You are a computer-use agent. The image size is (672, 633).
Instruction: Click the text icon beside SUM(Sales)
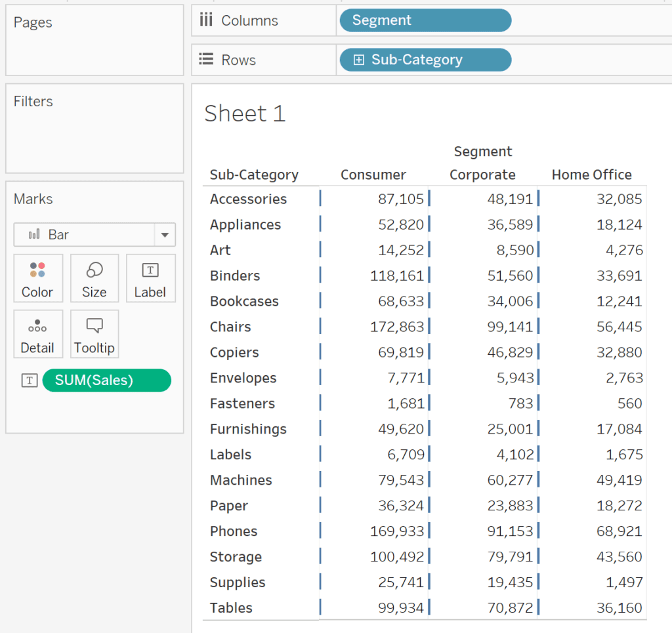point(29,380)
